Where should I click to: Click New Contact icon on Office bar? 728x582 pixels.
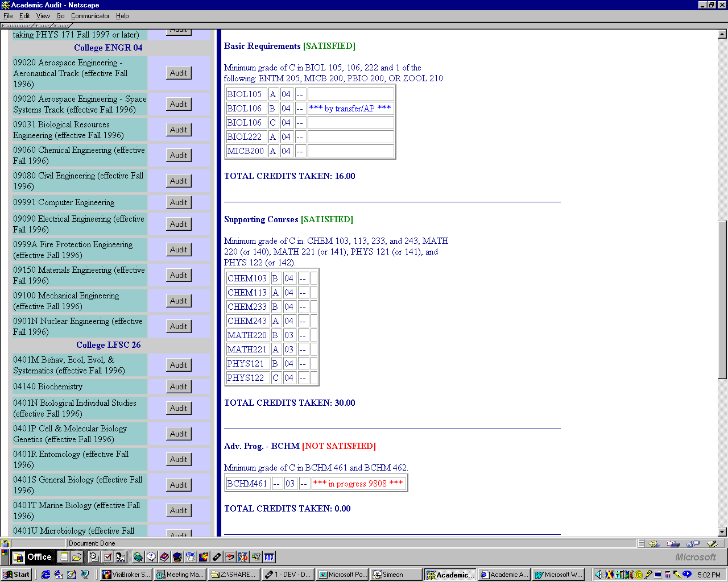[120, 557]
